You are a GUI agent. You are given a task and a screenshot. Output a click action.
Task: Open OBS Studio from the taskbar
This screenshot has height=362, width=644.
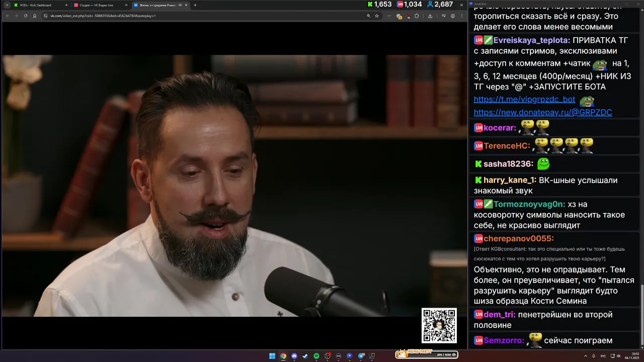[x=328, y=356]
